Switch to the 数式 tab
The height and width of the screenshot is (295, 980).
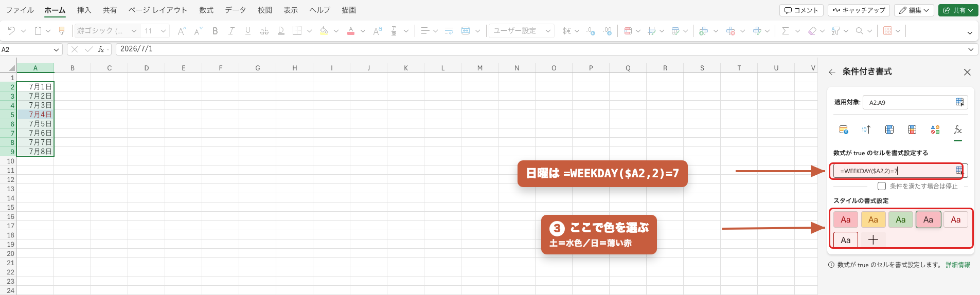coord(206,10)
